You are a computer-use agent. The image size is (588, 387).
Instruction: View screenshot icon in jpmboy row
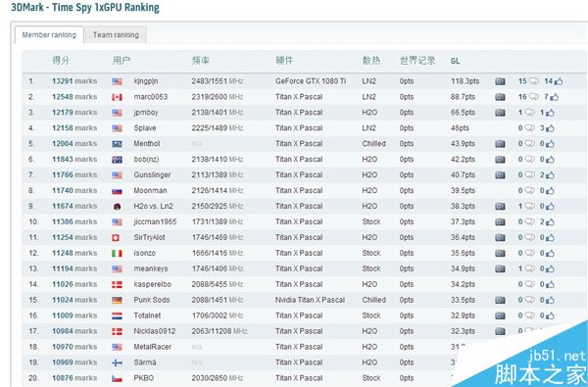(500, 113)
